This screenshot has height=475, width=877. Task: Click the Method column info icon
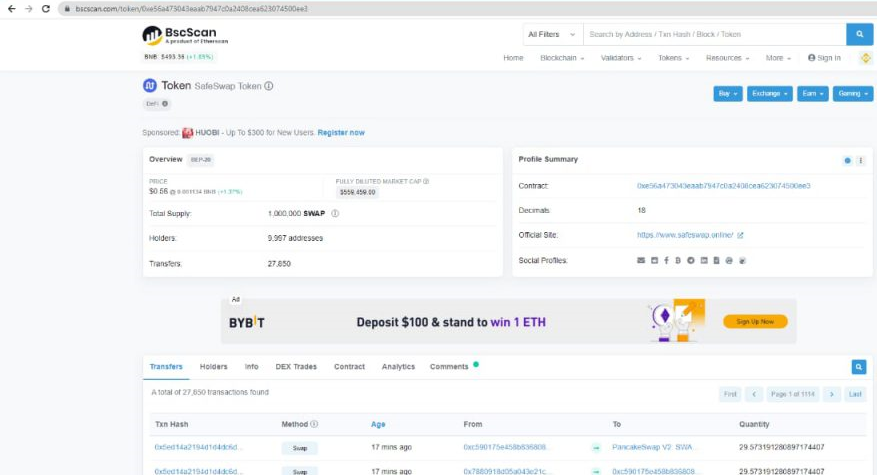(314, 424)
